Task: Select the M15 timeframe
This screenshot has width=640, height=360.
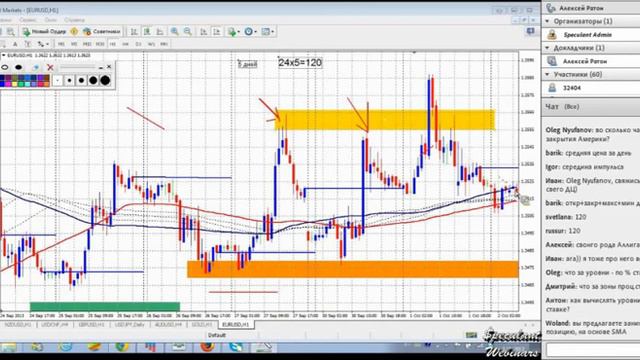Action: pyautogui.click(x=87, y=44)
